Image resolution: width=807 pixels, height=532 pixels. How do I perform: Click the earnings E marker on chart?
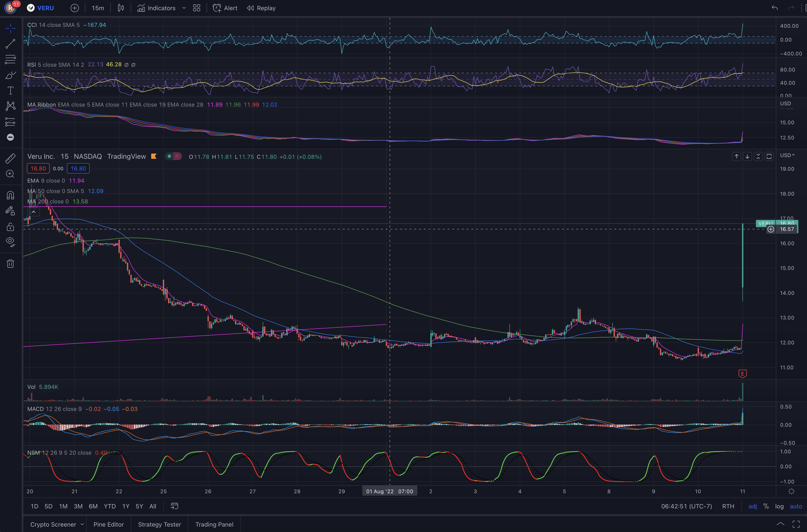point(742,374)
